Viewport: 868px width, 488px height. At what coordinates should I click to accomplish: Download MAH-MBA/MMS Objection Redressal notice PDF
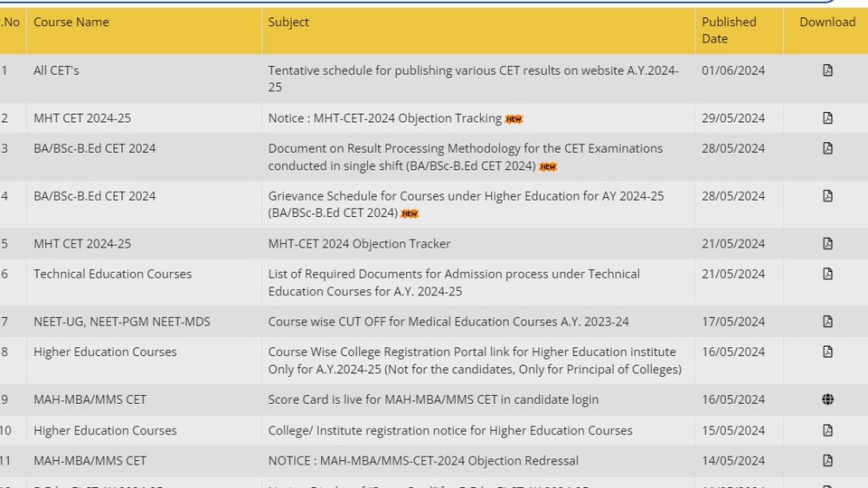(x=827, y=460)
